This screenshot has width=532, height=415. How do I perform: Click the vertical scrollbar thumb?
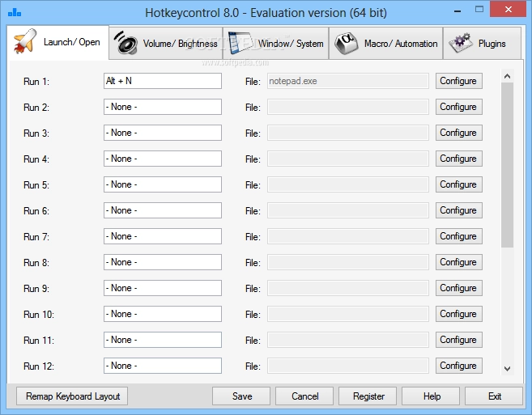pos(507,165)
